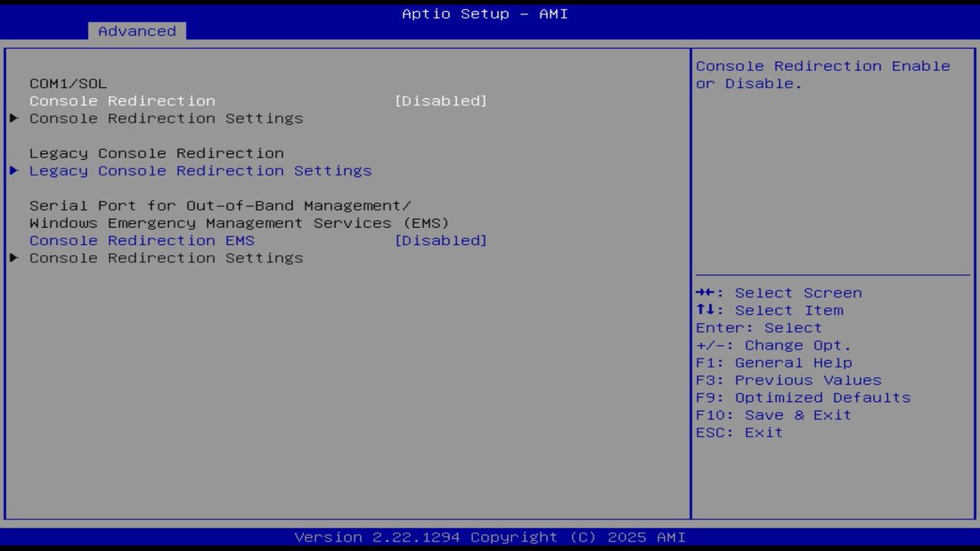This screenshot has height=551, width=980.
Task: Open the Console Redirection setting for COM1/SOL
Action: click(122, 100)
